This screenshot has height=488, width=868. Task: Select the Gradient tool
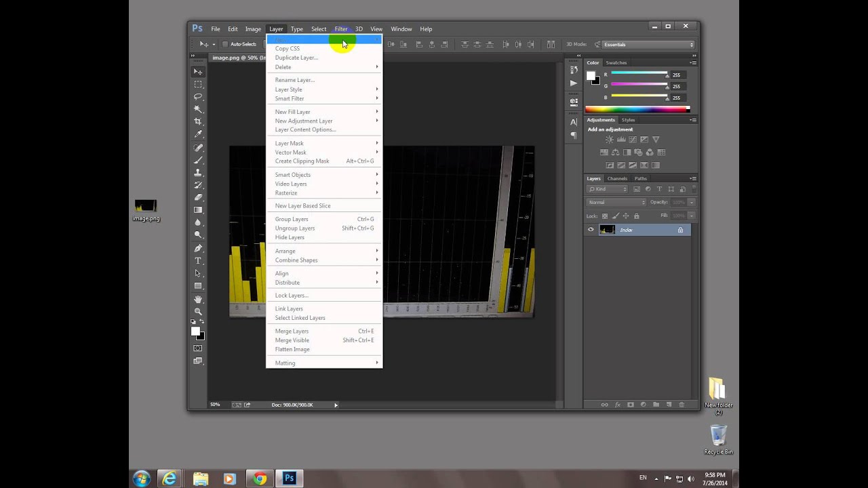[198, 209]
